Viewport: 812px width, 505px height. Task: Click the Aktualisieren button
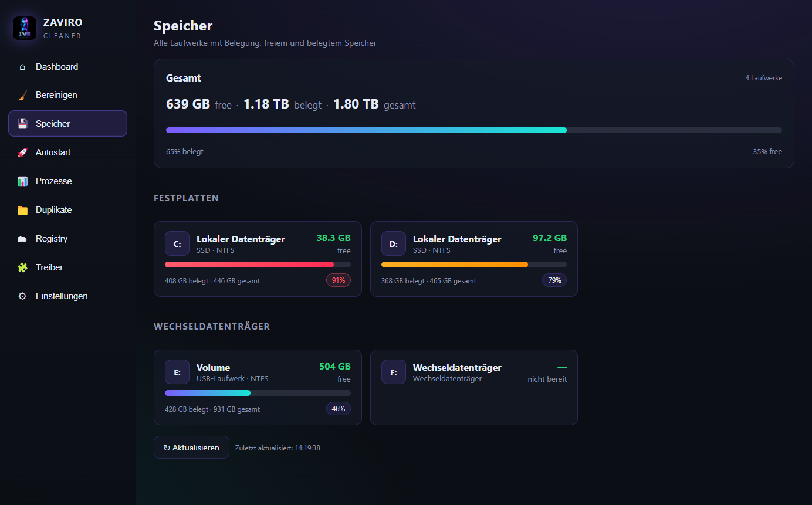[191, 448]
